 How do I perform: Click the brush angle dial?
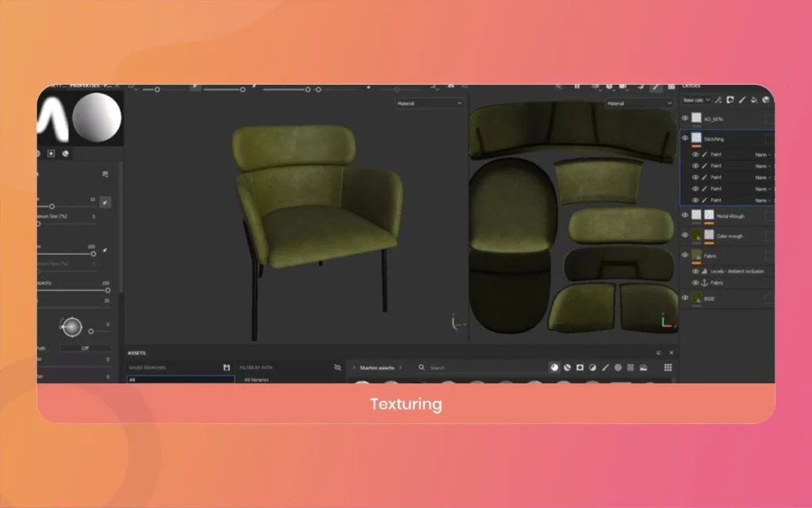pos(71,327)
